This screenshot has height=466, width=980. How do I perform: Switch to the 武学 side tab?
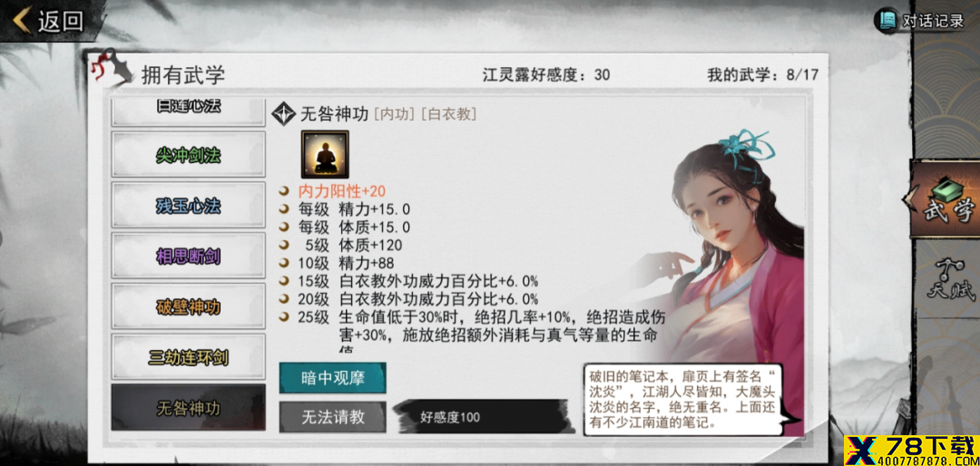[x=946, y=199]
